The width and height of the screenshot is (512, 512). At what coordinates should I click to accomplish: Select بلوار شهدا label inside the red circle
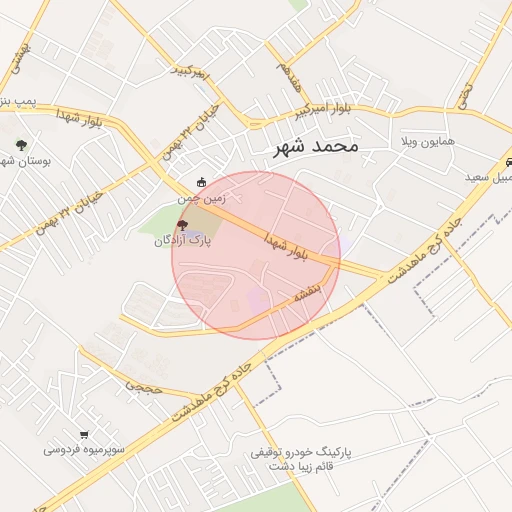(286, 246)
